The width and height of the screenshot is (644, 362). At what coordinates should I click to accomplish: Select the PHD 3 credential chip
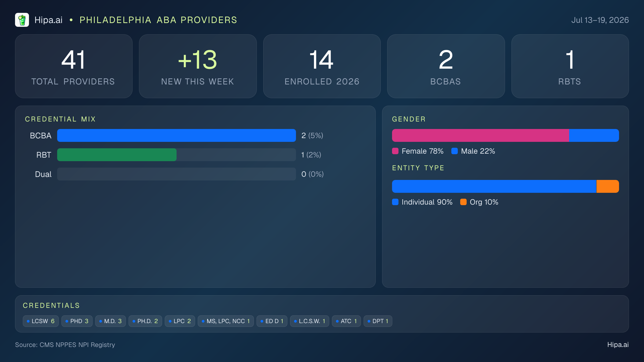[77, 321]
